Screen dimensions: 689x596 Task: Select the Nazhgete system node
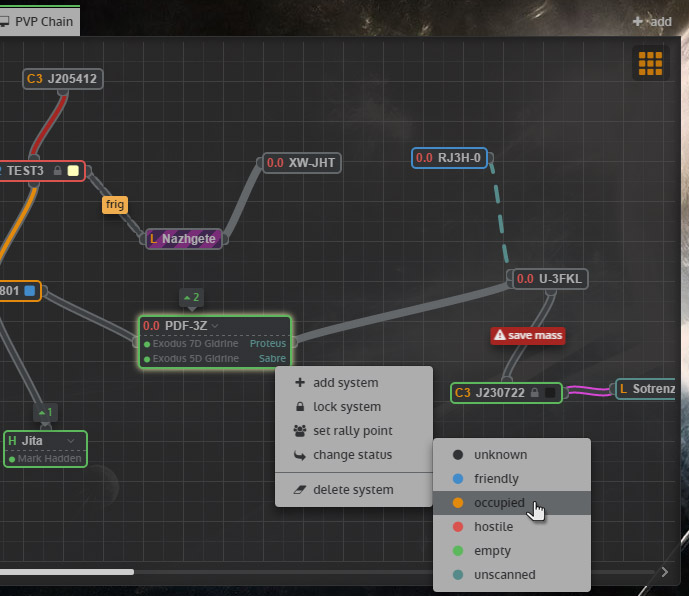pyautogui.click(x=184, y=239)
